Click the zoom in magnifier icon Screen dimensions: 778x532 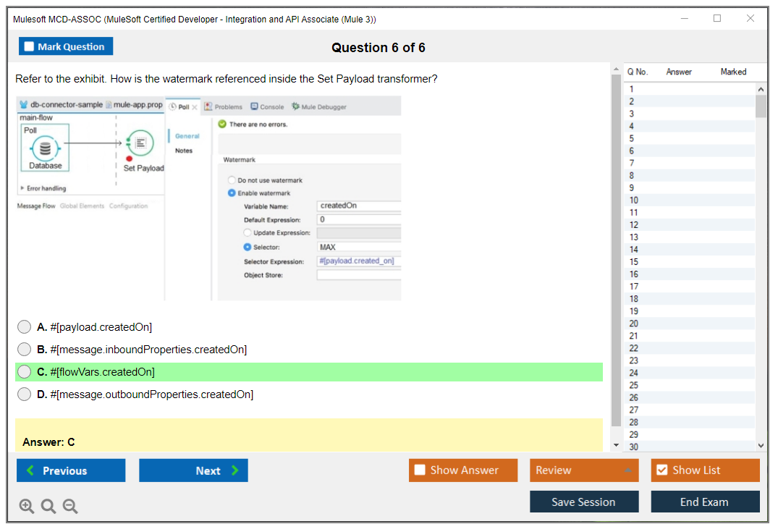pos(26,507)
